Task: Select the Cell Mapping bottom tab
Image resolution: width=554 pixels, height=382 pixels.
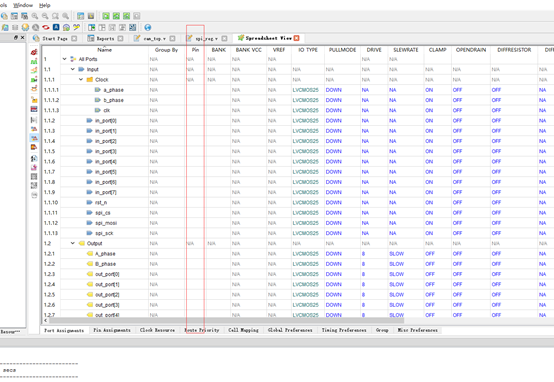Action: (243, 330)
